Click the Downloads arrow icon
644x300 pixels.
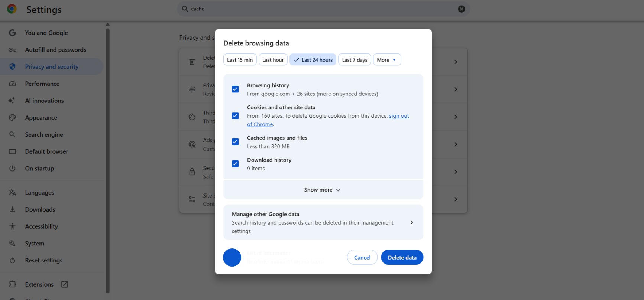click(x=12, y=209)
